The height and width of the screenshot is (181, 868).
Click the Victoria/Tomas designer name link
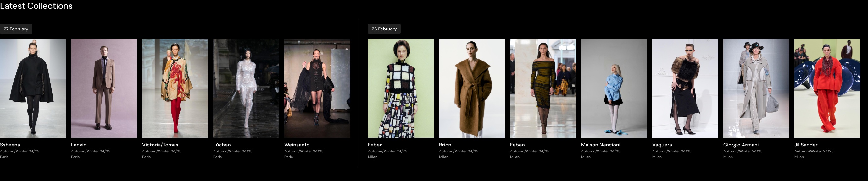(x=160, y=145)
